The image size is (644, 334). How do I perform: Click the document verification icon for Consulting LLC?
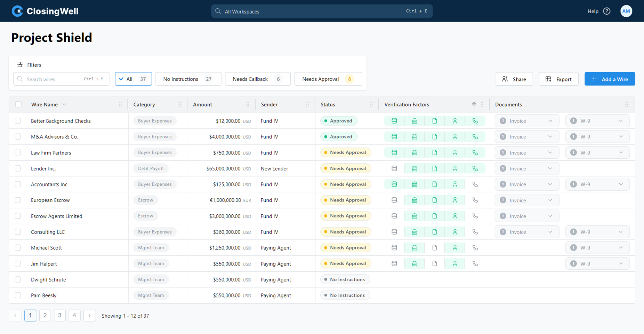click(x=434, y=232)
